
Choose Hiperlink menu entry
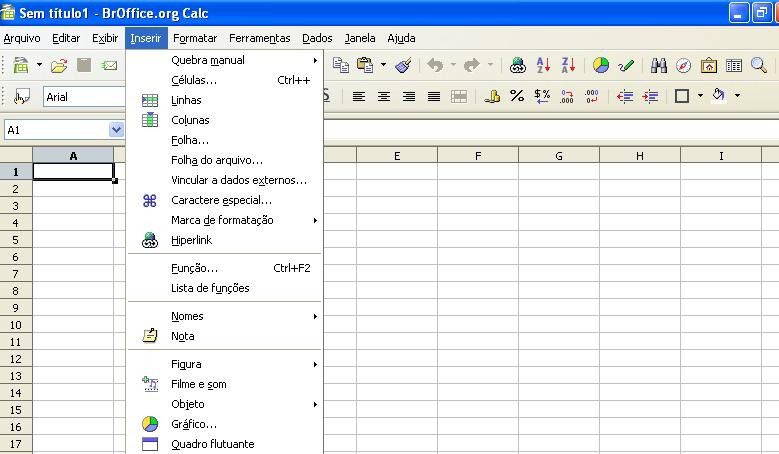pyautogui.click(x=191, y=240)
